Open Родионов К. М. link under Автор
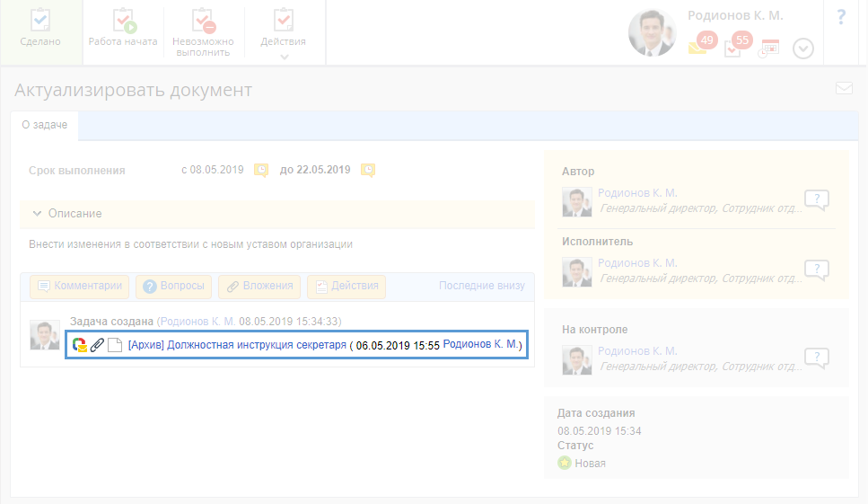 click(637, 193)
